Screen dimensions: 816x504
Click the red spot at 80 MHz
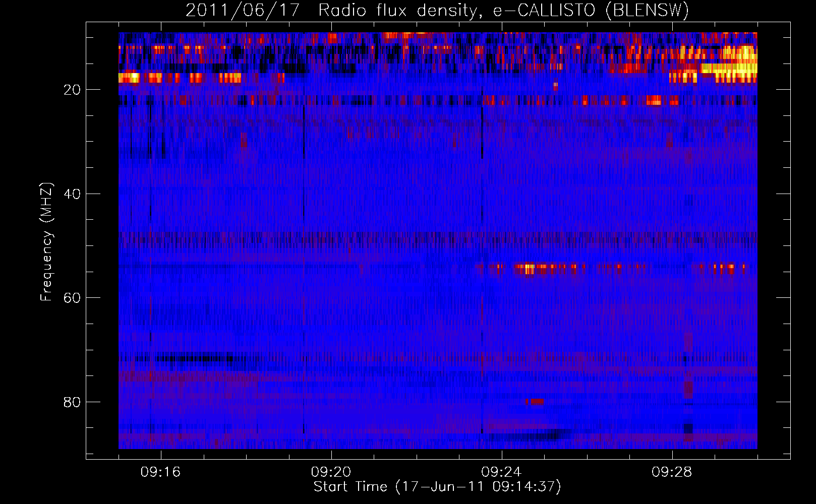(x=535, y=402)
